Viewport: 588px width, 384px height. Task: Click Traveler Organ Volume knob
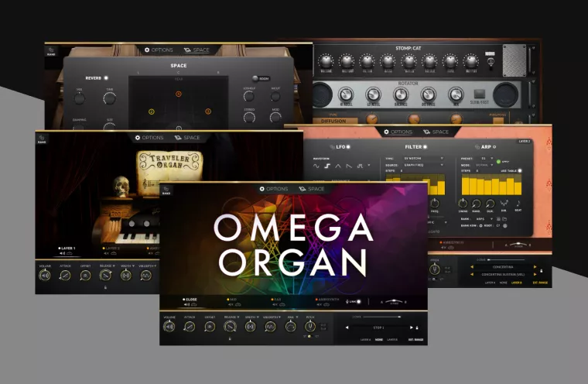pyautogui.click(x=45, y=276)
